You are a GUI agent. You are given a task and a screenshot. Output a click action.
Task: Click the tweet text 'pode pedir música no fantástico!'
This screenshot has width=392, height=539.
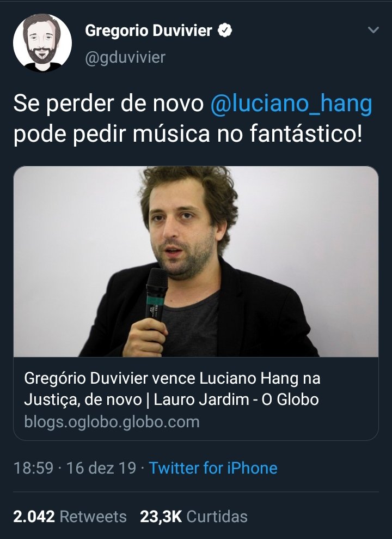pyautogui.click(x=188, y=134)
